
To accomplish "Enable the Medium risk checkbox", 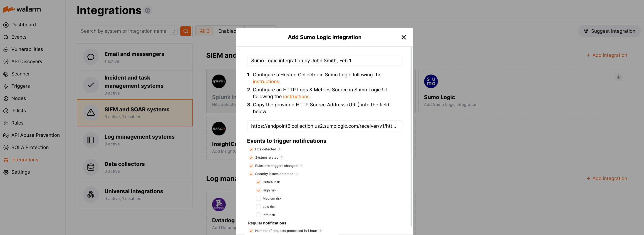I will click(x=258, y=198).
